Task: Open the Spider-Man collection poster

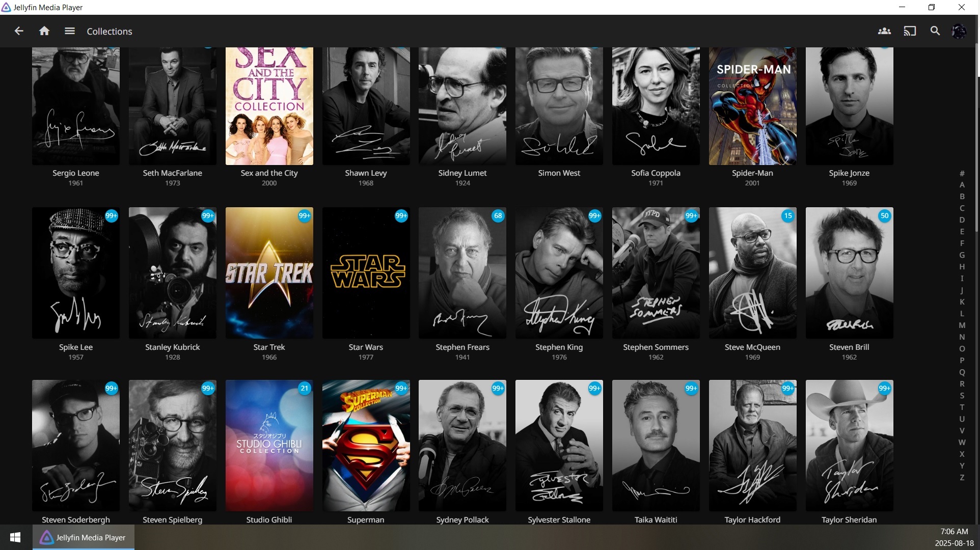Action: coord(752,106)
